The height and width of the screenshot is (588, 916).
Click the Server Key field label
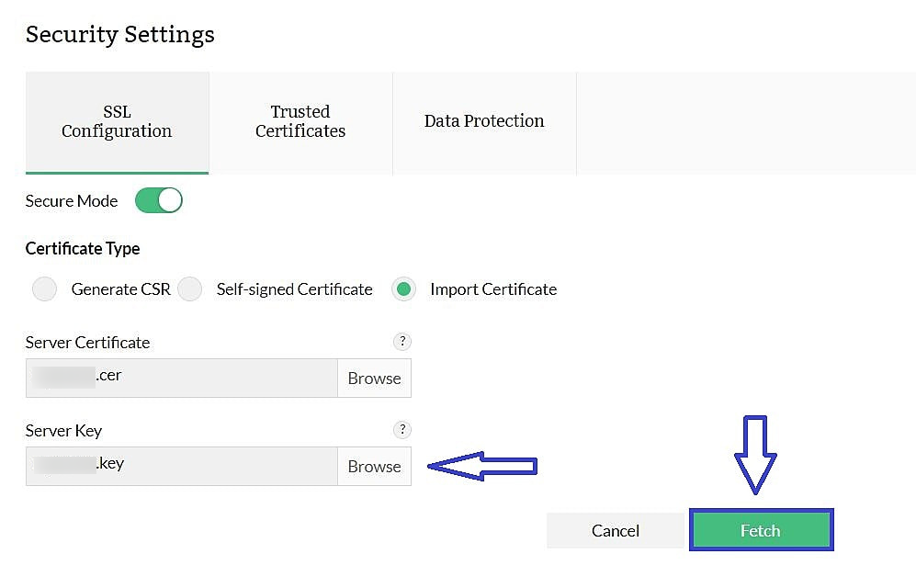coord(62,430)
